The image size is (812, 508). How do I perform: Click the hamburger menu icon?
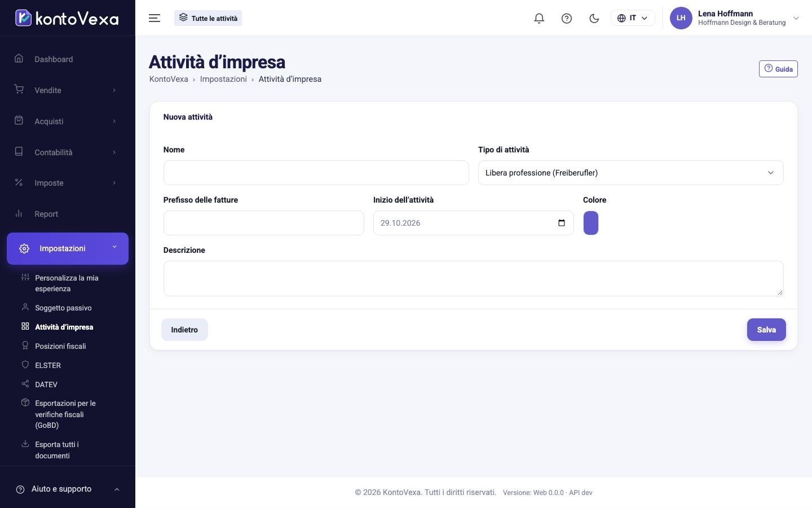[155, 18]
